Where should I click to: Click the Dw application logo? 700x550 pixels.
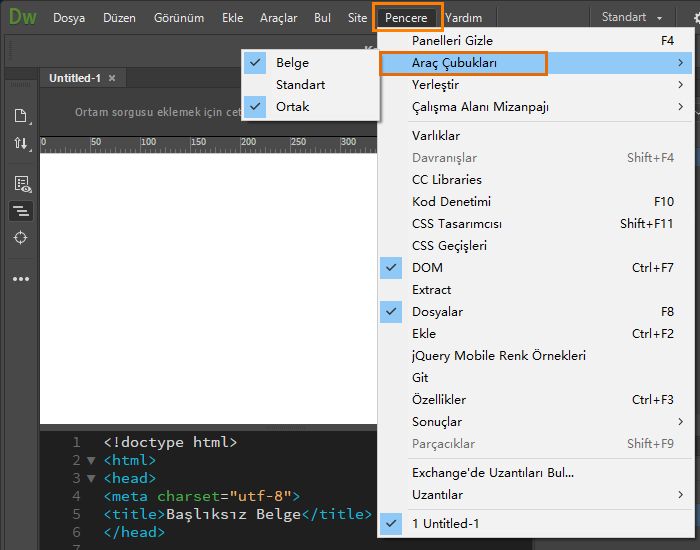coord(23,17)
